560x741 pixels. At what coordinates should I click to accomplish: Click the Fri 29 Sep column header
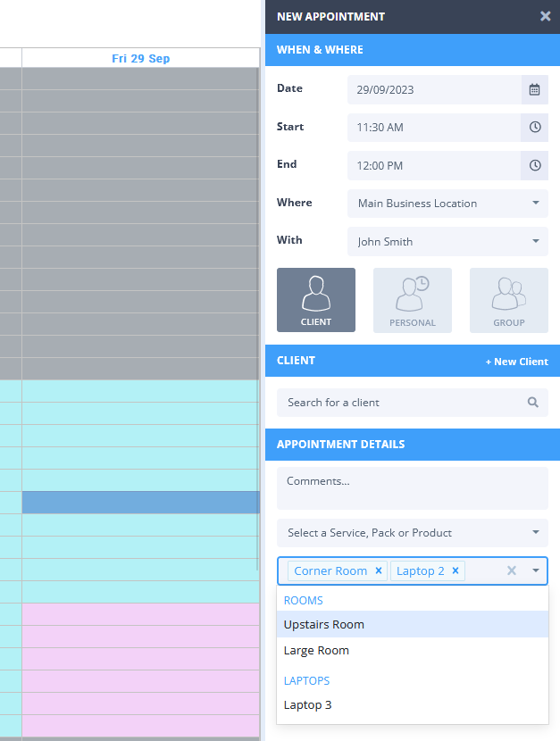(141, 59)
